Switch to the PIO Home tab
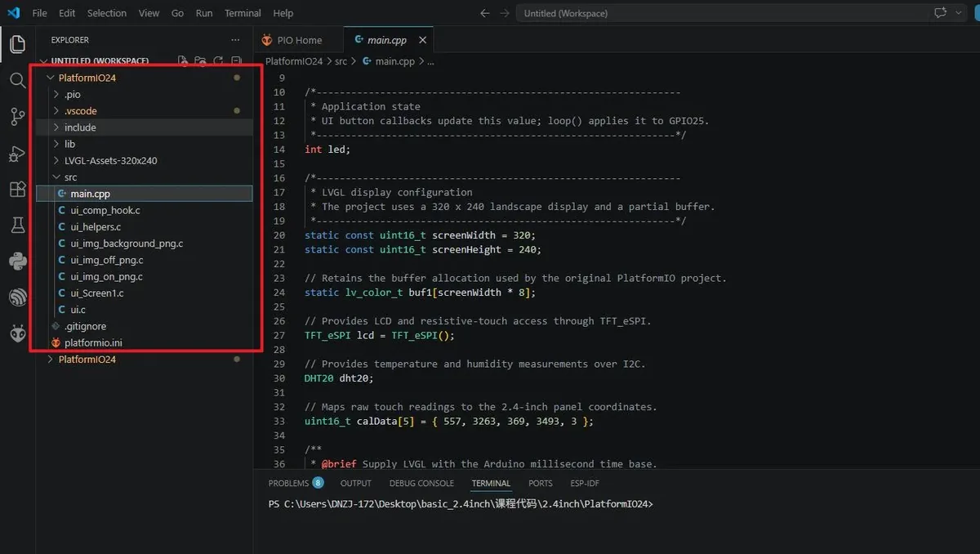Screen dimensions: 980x554 [x=298, y=40]
